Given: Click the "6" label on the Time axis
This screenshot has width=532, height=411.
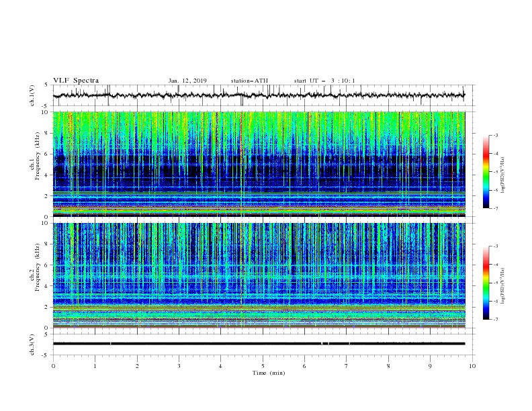Looking at the screenshot, I should (304, 366).
